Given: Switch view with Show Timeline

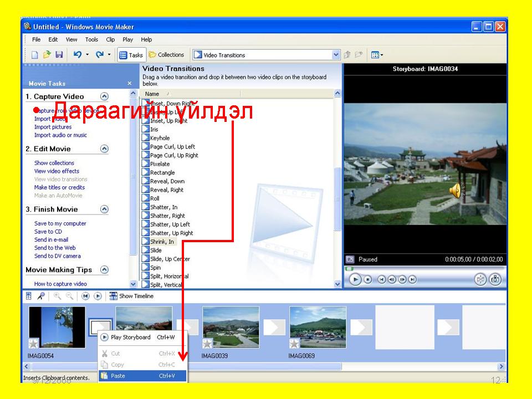Looking at the screenshot, I should coord(132,296).
